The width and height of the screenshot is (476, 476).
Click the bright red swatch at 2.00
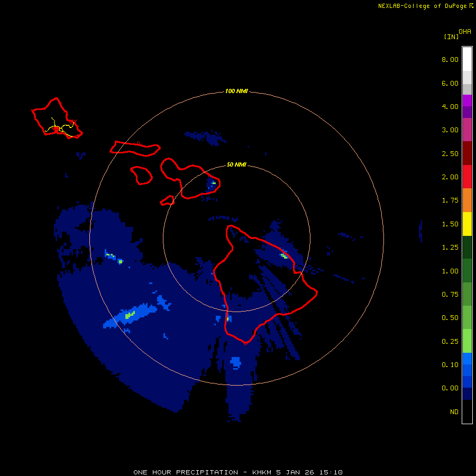[x=467, y=177]
